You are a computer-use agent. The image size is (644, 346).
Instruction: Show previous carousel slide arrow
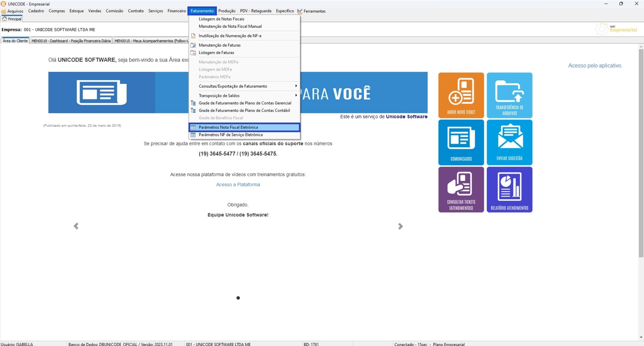(76, 226)
